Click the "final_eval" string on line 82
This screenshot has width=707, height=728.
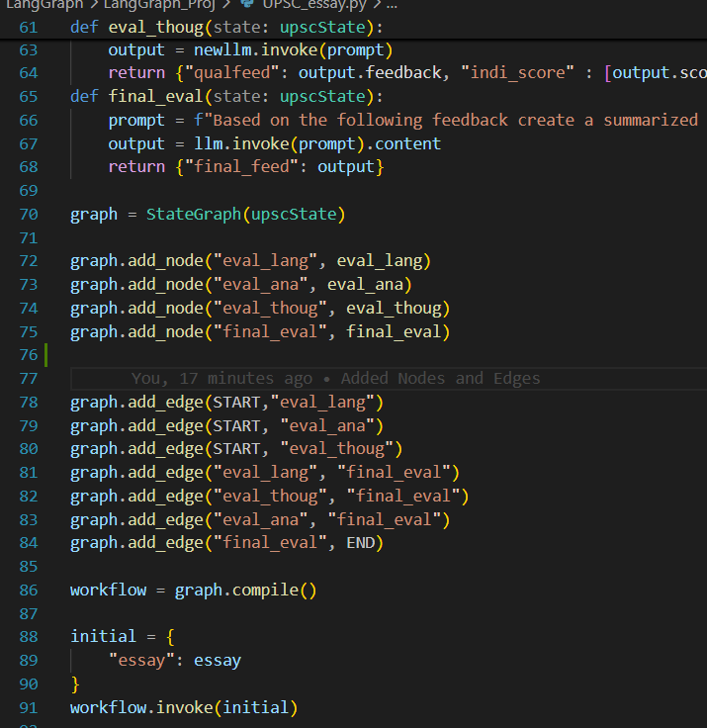403,497
